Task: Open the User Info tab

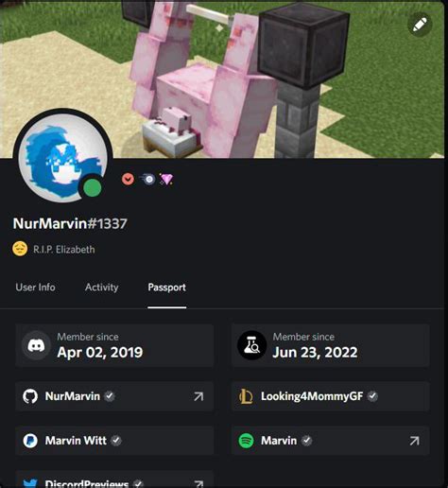Action: tap(35, 288)
